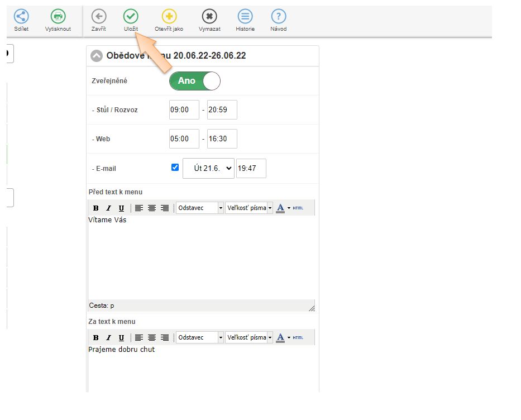Print using the Vytisknout icon
Screen dimensions: 521x420
point(58,17)
